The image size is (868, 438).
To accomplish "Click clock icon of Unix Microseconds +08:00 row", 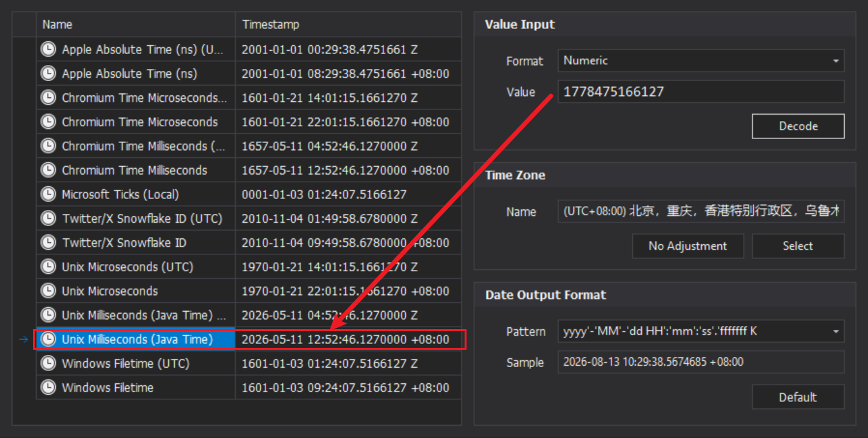I will 48,290.
